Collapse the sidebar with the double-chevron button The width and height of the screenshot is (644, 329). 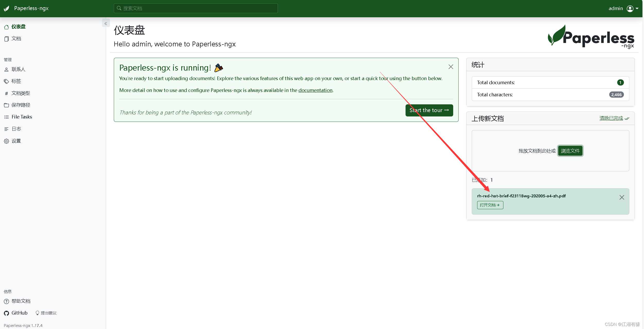[x=106, y=23]
